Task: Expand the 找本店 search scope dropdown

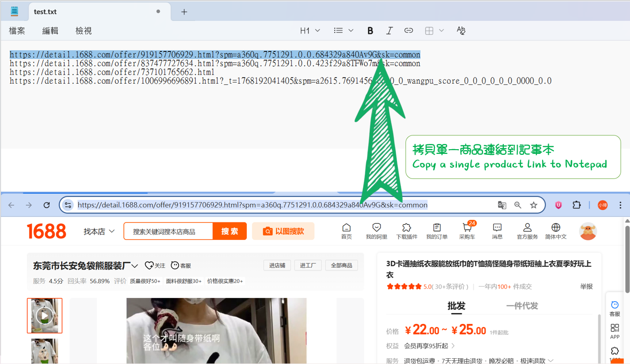Action: 99,231
